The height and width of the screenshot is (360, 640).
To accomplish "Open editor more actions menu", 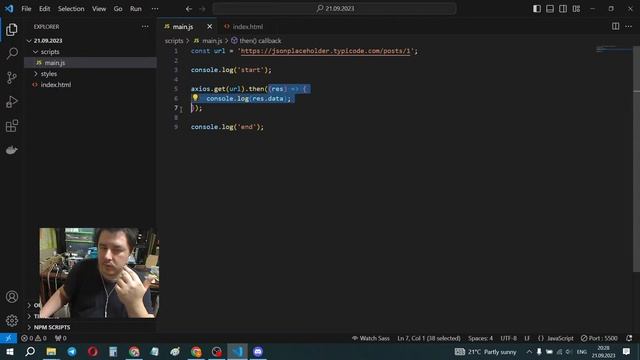I will click(x=628, y=27).
